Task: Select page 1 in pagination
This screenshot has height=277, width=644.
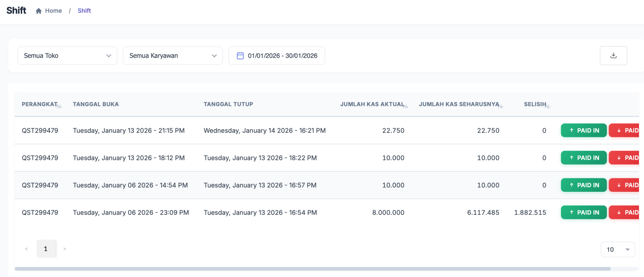Action: pos(46,249)
